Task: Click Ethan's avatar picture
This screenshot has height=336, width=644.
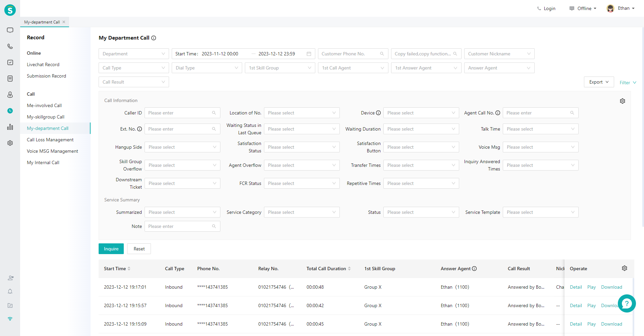Action: tap(610, 8)
